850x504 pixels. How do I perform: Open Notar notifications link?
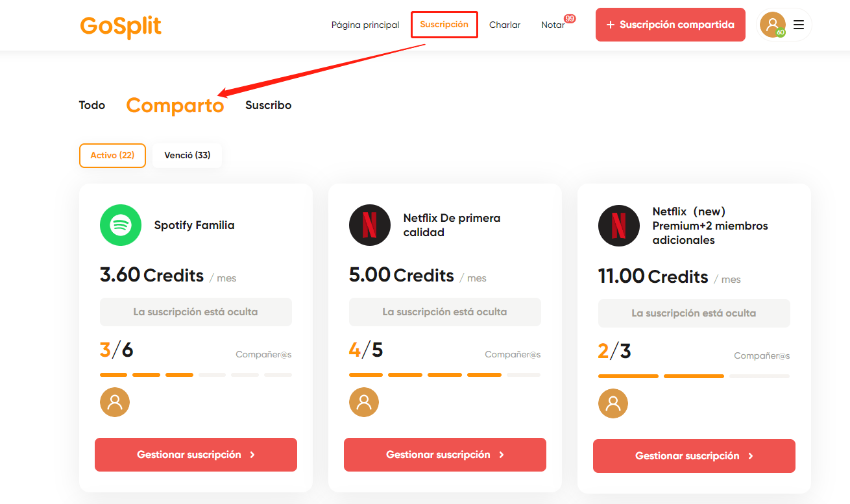click(553, 25)
